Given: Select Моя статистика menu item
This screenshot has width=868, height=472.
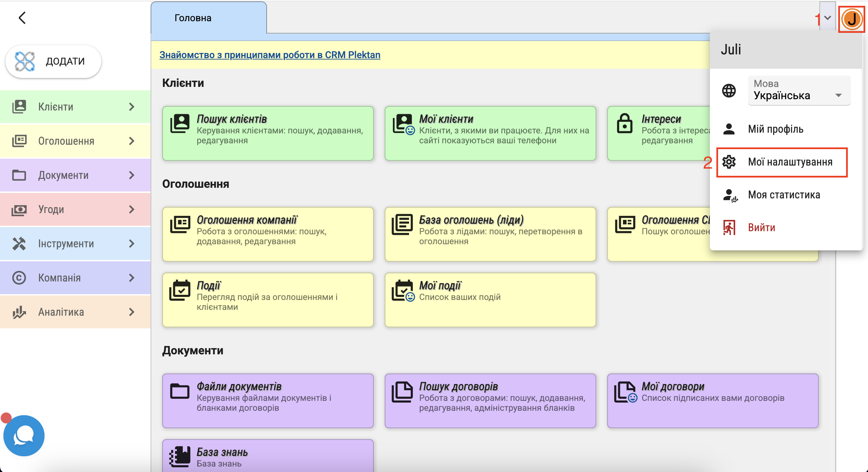Looking at the screenshot, I should pos(783,195).
